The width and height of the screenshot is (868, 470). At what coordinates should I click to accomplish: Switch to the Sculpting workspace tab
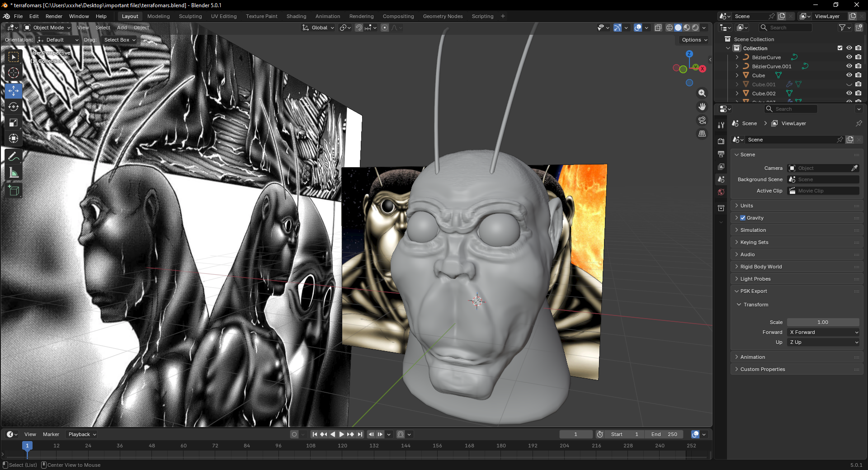pos(190,16)
